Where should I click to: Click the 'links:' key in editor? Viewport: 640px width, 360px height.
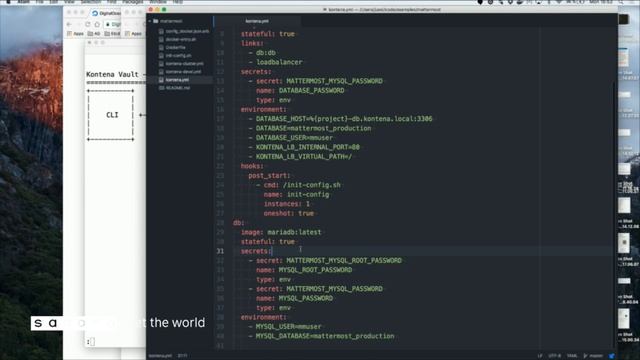(252, 43)
